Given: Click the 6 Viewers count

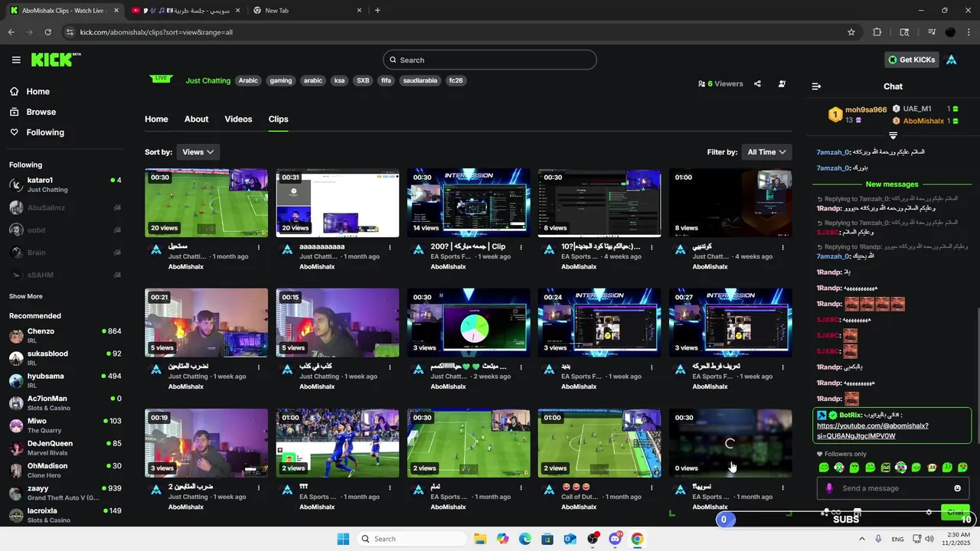Looking at the screenshot, I should point(720,83).
